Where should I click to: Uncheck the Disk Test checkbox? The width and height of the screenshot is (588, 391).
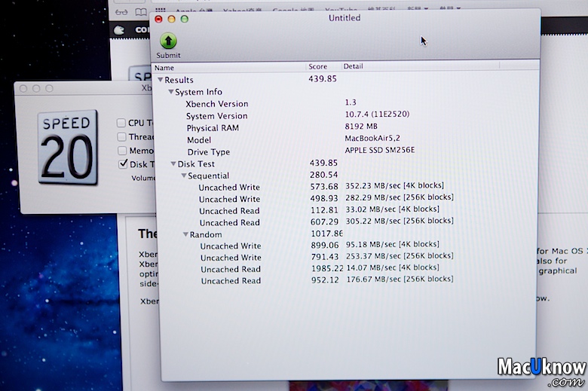[122, 164]
